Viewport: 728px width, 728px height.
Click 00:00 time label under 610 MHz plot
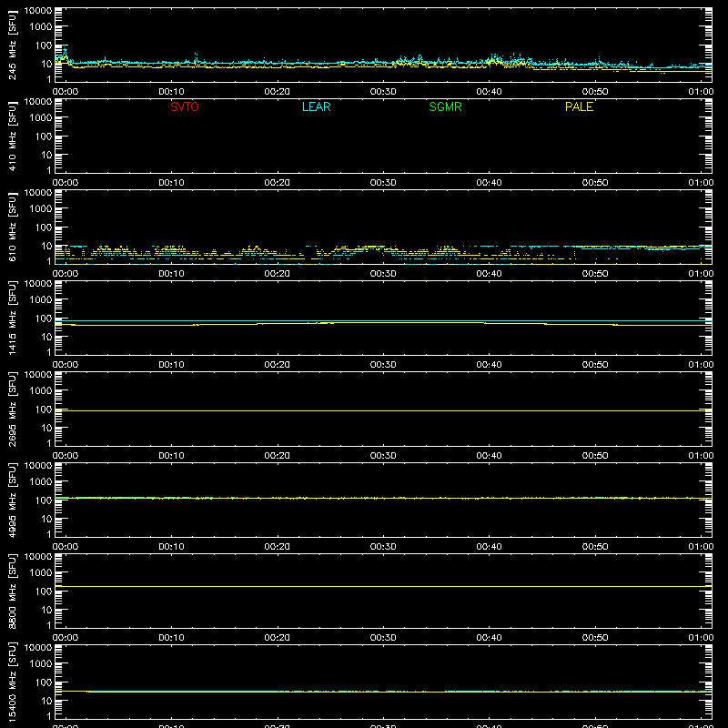point(66,274)
